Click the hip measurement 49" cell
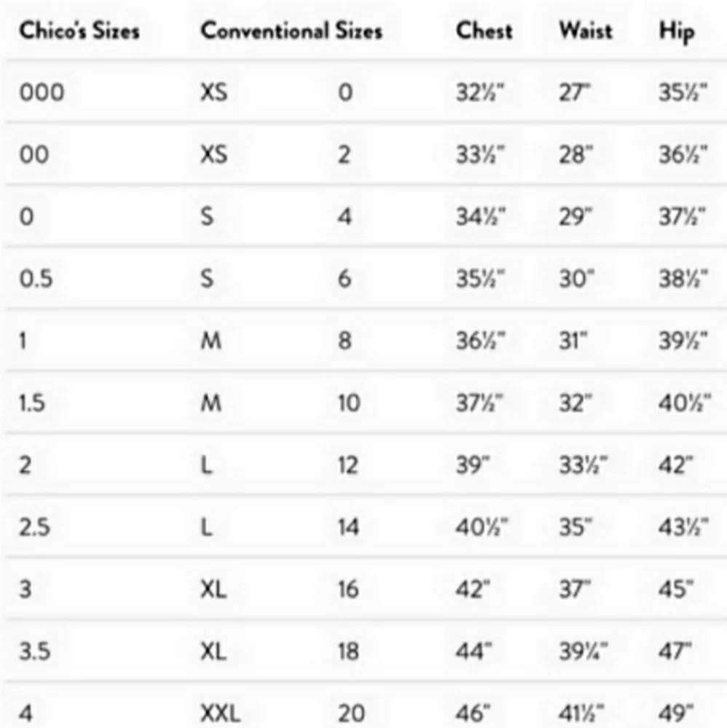The image size is (727, 728). pyautogui.click(x=676, y=713)
